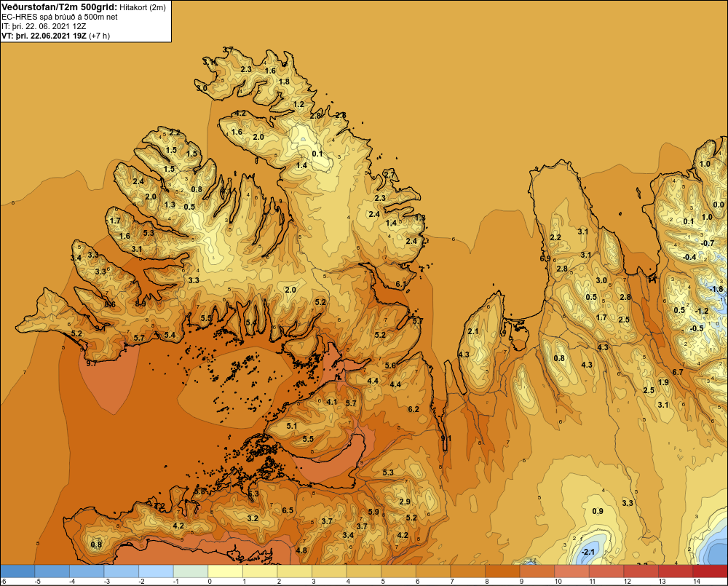Select the red legend swatch above 12
Viewport: 728px width, 586px height.
pyautogui.click(x=641, y=571)
